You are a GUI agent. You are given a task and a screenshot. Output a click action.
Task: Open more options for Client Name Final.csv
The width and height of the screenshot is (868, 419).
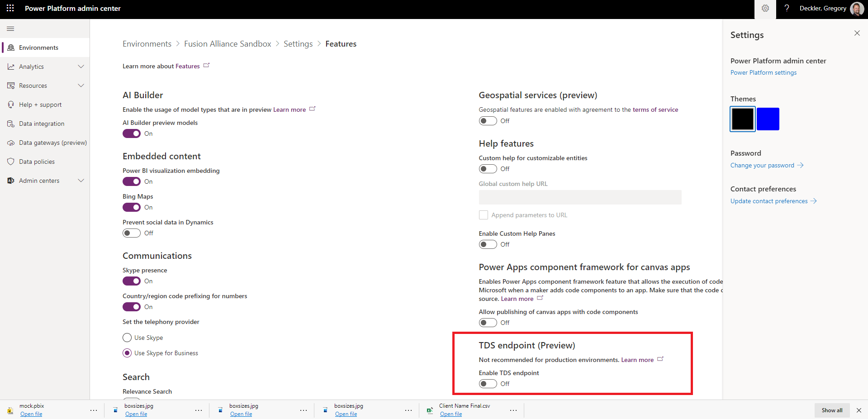click(x=513, y=410)
